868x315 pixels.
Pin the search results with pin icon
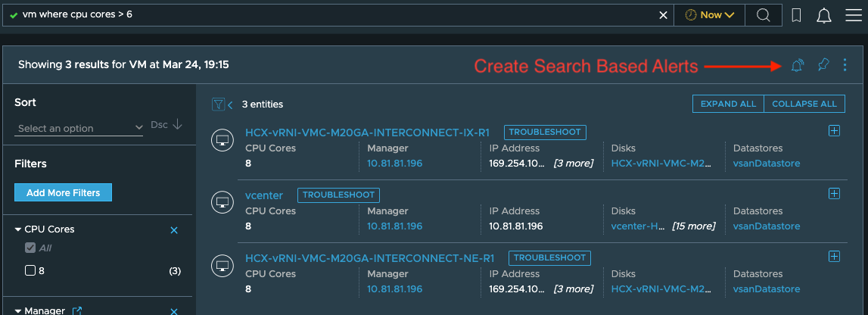click(823, 65)
